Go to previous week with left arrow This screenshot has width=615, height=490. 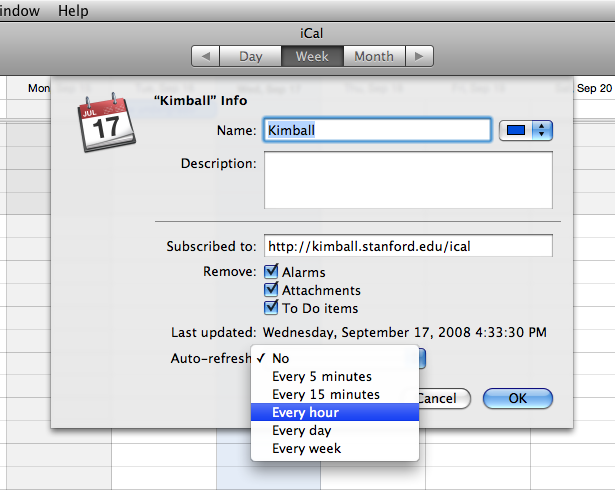(206, 56)
